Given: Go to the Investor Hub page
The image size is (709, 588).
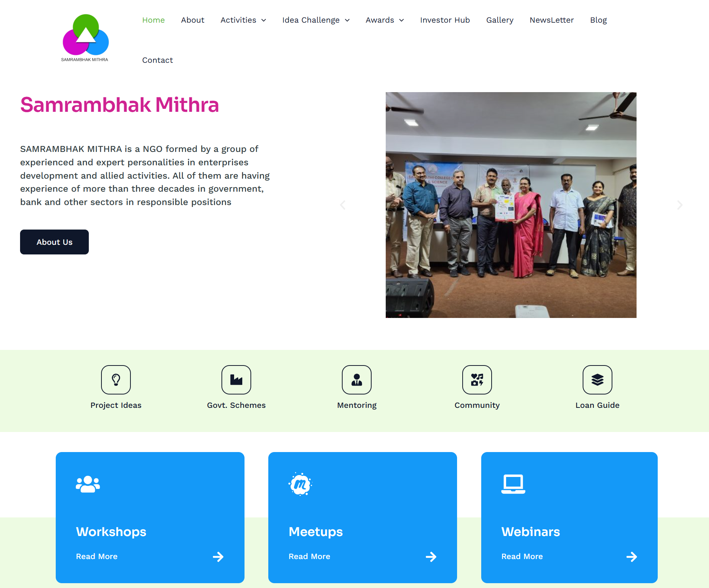Looking at the screenshot, I should pos(445,20).
